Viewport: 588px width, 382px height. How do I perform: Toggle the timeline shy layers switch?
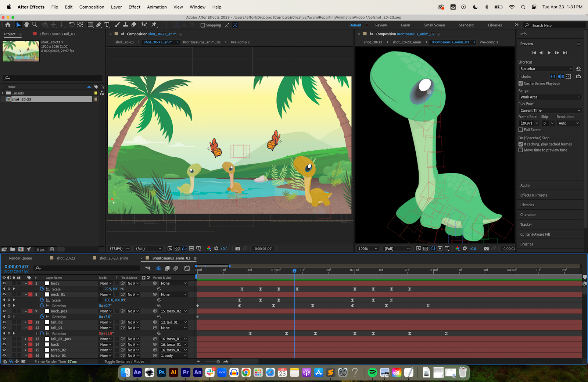[x=159, y=268]
